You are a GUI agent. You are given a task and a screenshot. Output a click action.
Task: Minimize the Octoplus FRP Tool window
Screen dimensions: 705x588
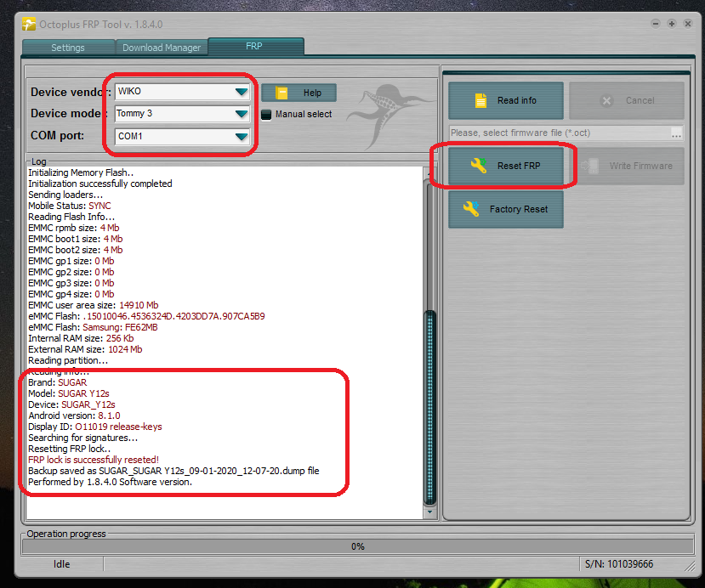[656, 24]
